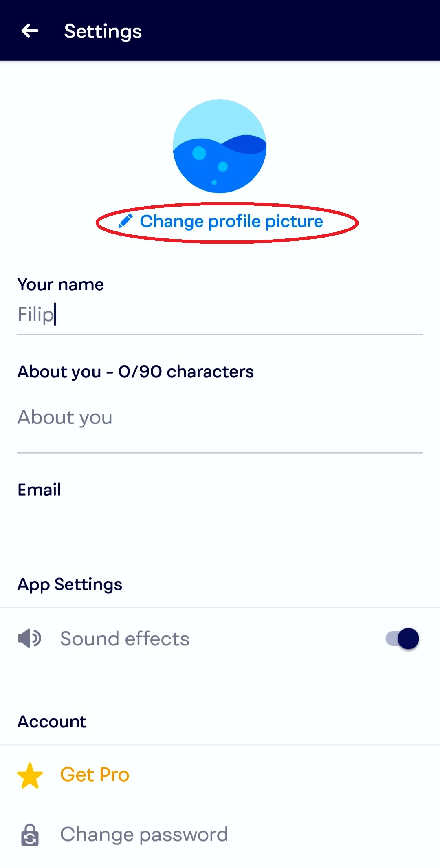
Task: Click the App Settings section heading
Action: pos(70,584)
